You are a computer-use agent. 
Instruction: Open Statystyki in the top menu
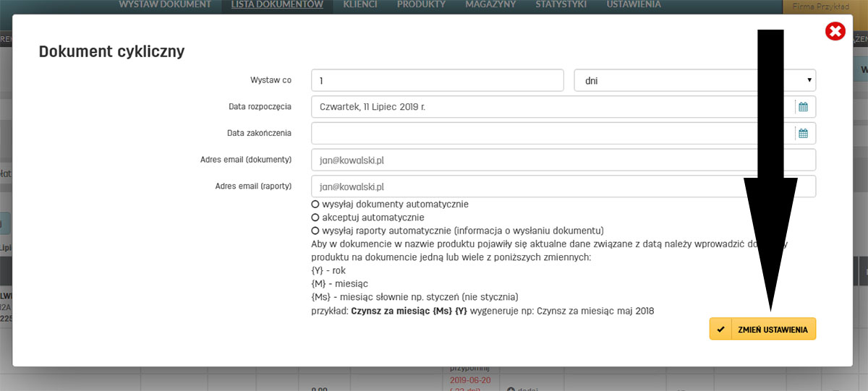coord(561,5)
